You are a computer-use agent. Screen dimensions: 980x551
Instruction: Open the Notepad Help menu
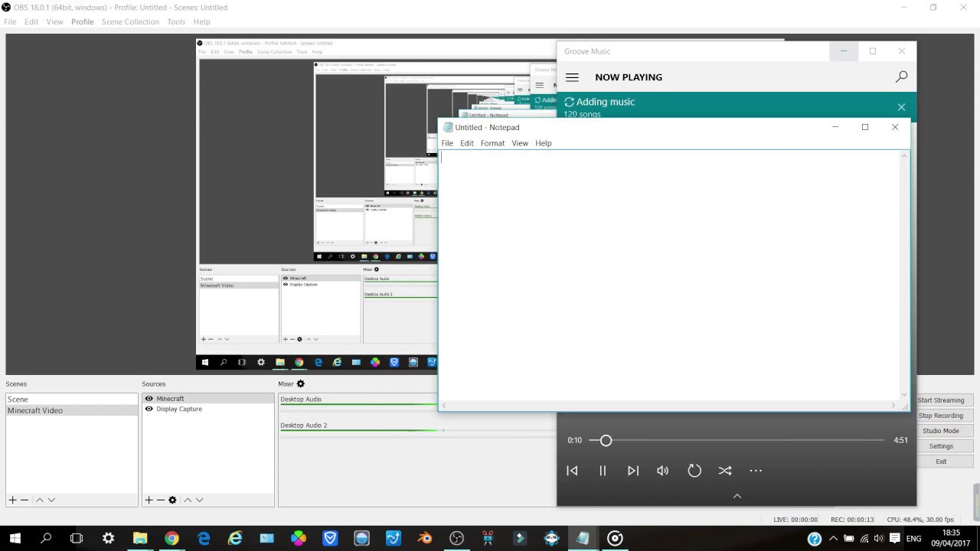(x=544, y=143)
